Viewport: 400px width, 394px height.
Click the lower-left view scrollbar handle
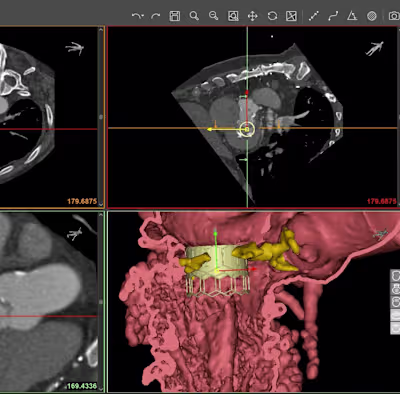(101, 302)
